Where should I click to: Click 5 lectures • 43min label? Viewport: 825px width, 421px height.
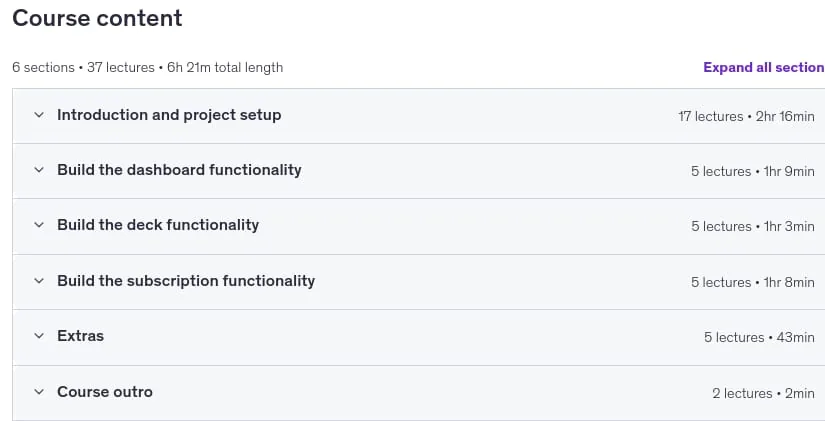click(759, 337)
